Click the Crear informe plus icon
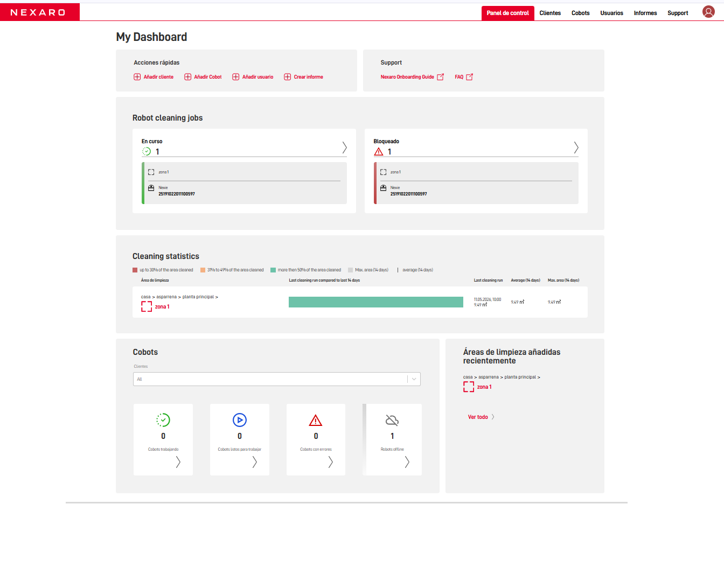 click(288, 77)
